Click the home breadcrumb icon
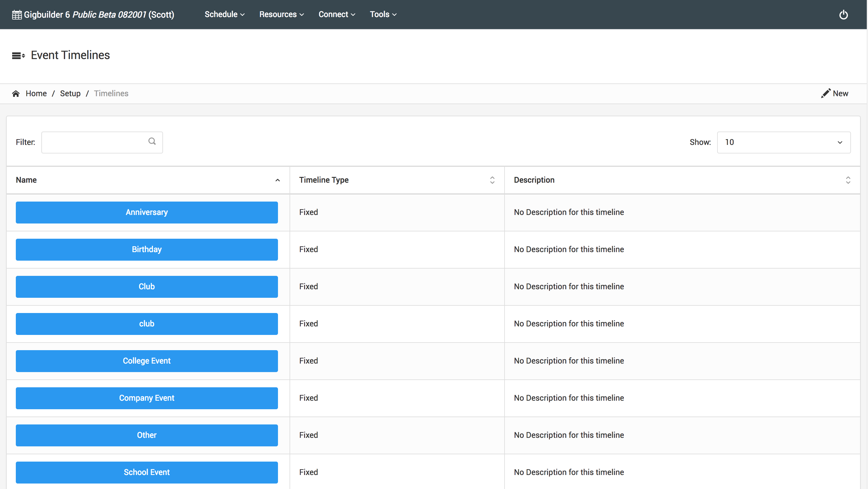868x489 pixels. click(16, 93)
